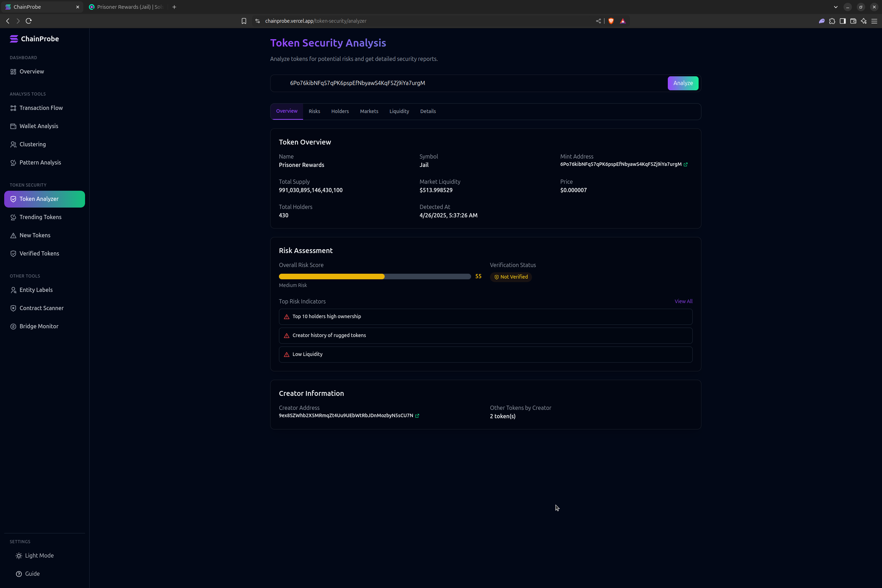Switch to the Liquidity tab
Screen dimensions: 882x588
399,111
